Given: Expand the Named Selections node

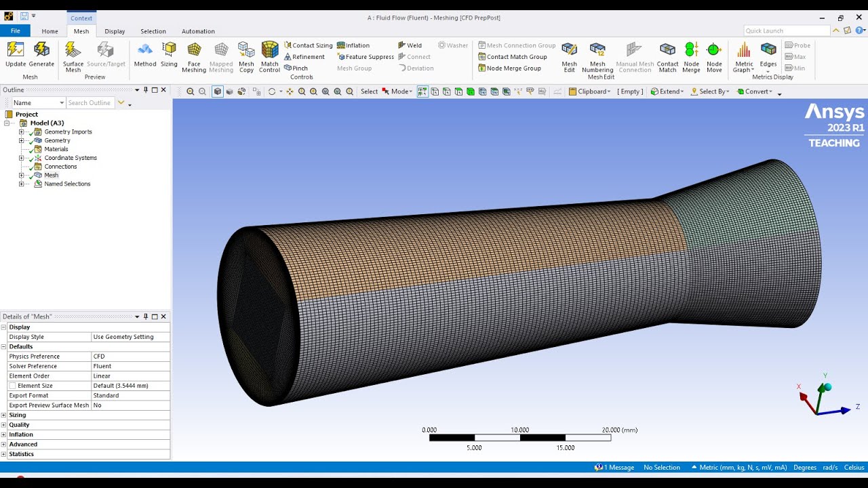Looking at the screenshot, I should tap(21, 184).
